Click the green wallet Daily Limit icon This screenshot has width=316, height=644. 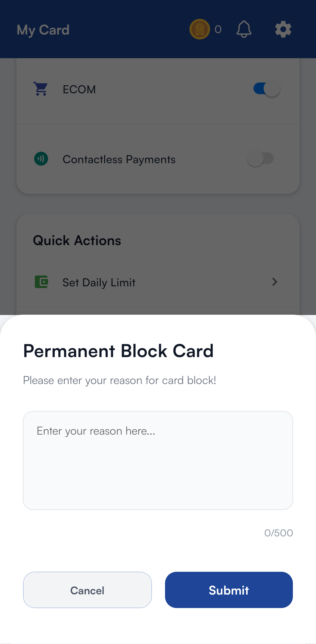42,282
